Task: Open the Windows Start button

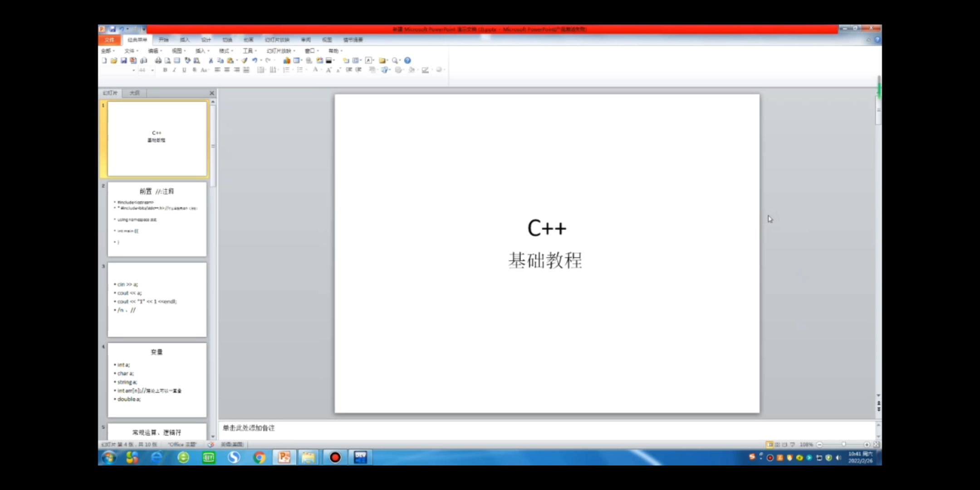Action: pyautogui.click(x=108, y=457)
